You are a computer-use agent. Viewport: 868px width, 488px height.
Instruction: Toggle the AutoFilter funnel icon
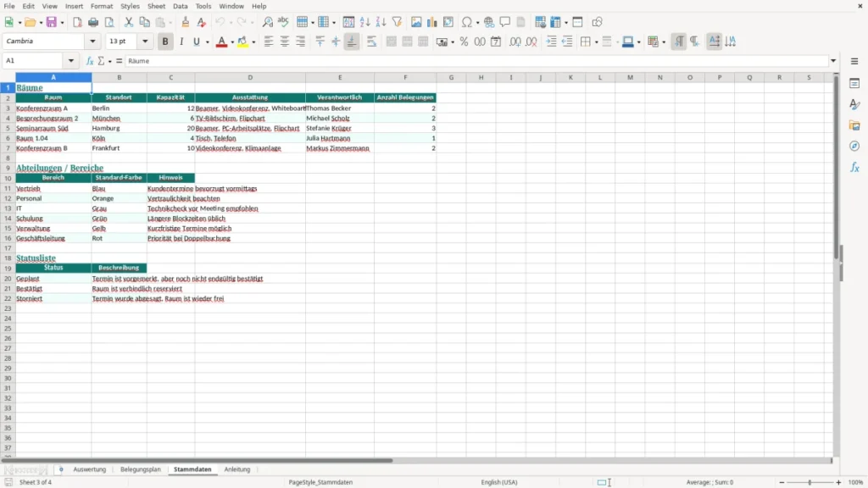[397, 22]
